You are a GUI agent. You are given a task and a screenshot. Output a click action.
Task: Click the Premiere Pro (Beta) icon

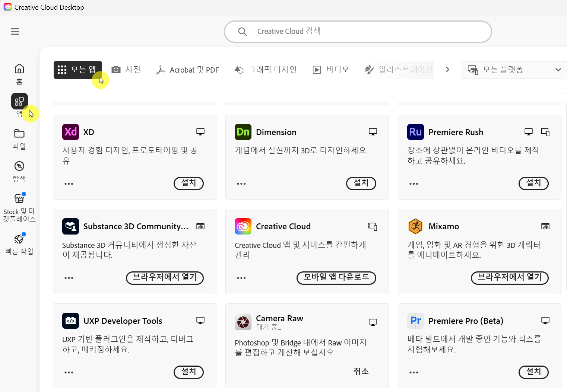[x=415, y=321]
